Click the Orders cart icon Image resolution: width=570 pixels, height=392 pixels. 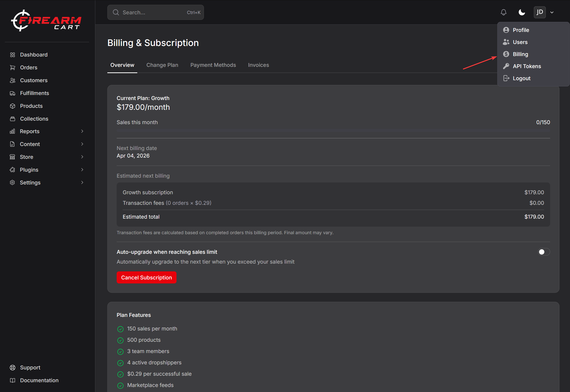[13, 68]
